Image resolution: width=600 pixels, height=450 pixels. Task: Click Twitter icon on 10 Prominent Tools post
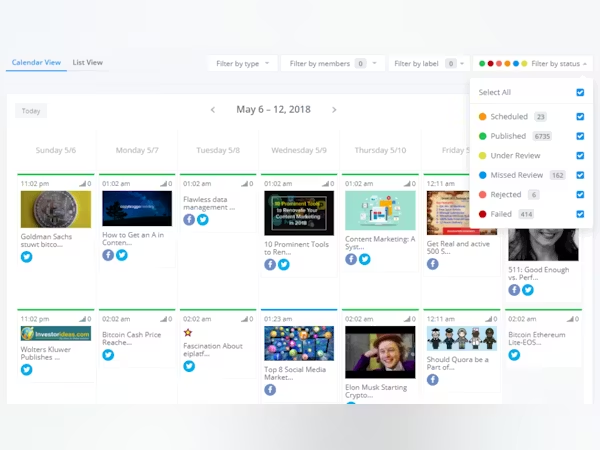(x=284, y=264)
